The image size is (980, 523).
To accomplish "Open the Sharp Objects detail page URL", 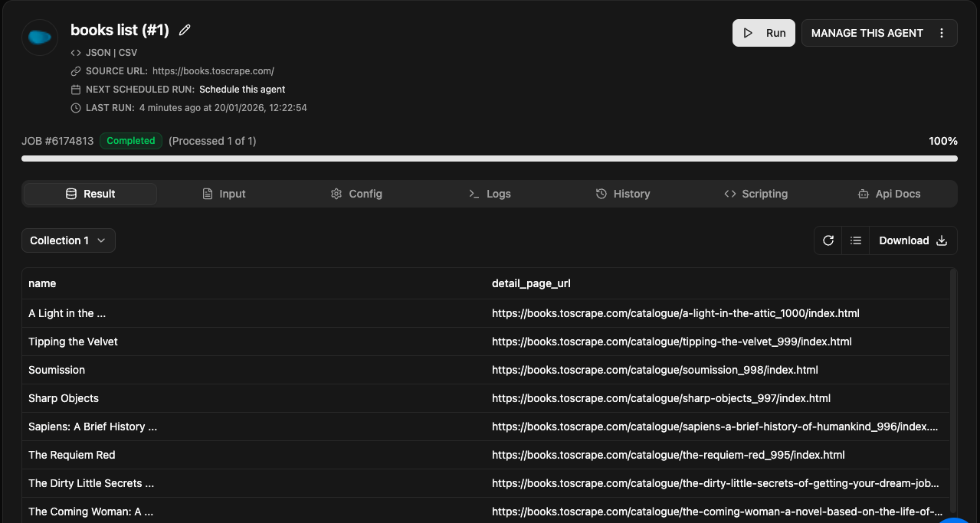I will pos(660,398).
